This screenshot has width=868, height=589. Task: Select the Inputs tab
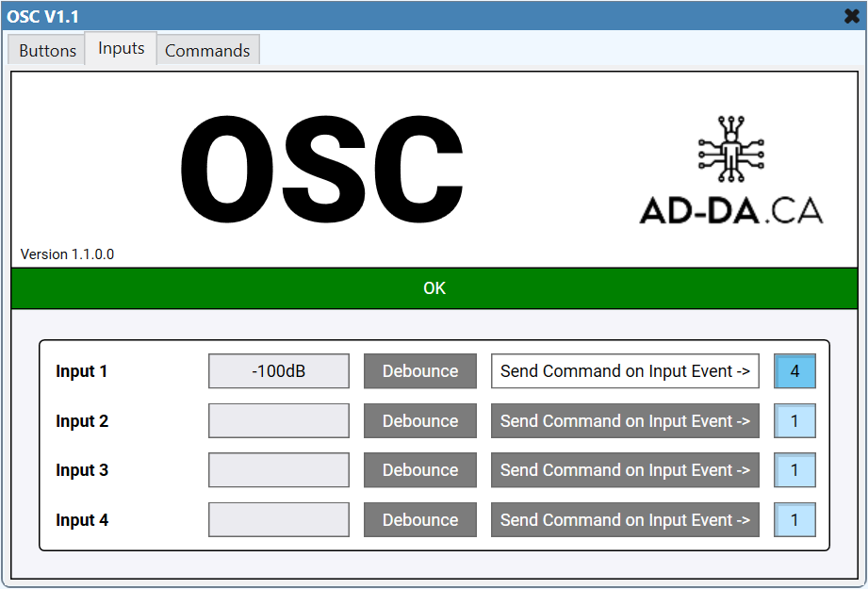(121, 48)
